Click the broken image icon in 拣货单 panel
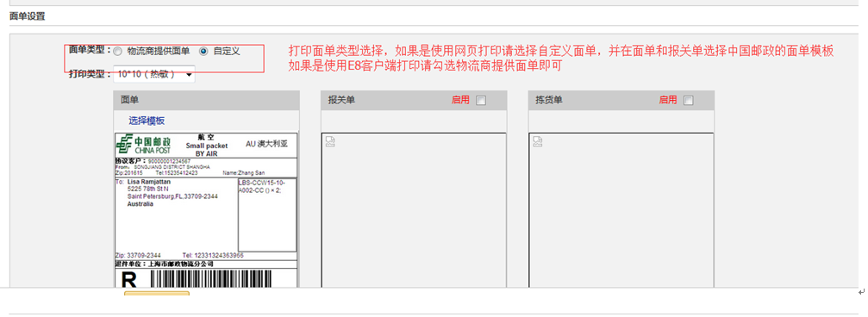 [538, 141]
